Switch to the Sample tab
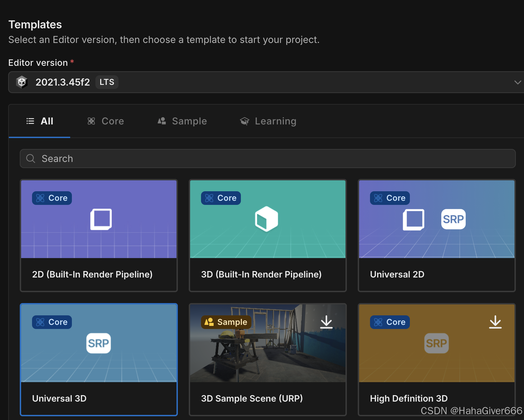This screenshot has height=420, width=524. click(x=182, y=121)
